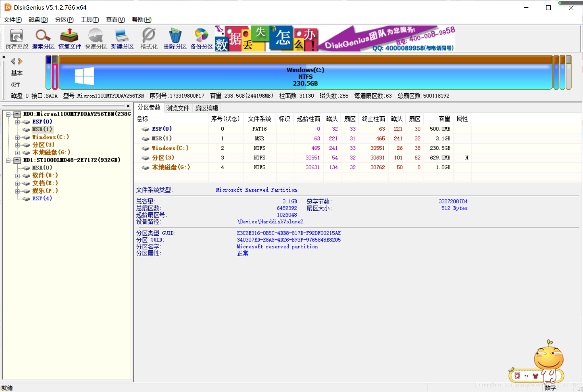Switch to the 浏览文件 tab
Viewport: 583px width, 392px height.
178,108
